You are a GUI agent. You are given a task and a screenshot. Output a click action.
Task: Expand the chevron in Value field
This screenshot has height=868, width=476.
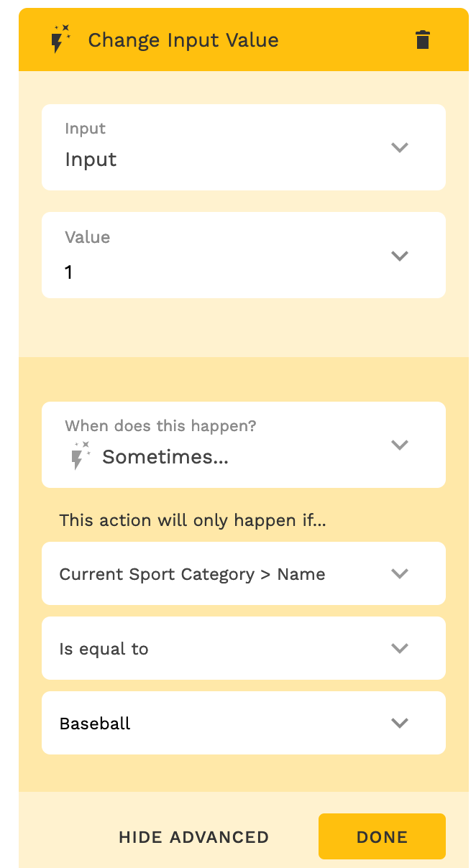pyautogui.click(x=399, y=256)
